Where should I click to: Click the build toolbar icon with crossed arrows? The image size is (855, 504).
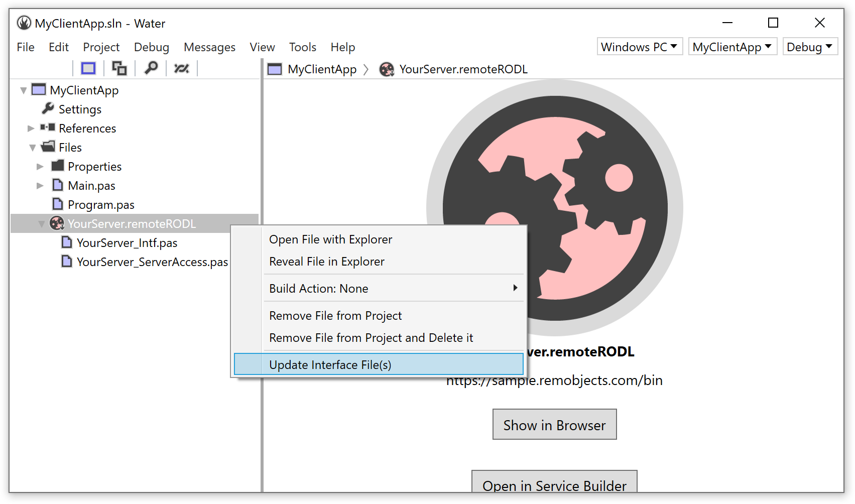click(x=181, y=68)
